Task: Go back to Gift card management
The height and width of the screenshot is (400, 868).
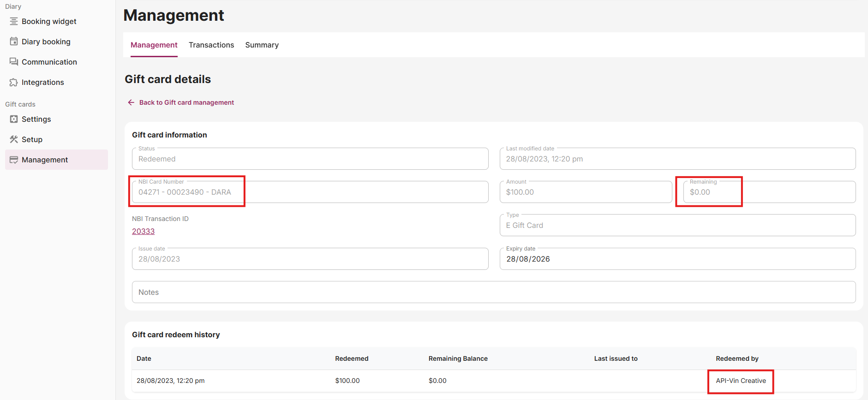Action: click(x=186, y=102)
